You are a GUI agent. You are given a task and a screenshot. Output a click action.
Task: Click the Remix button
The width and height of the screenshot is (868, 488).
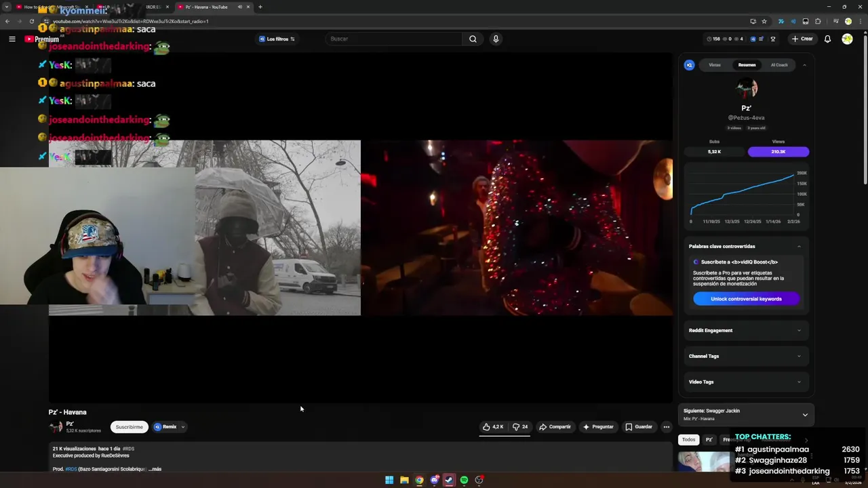[165, 427]
